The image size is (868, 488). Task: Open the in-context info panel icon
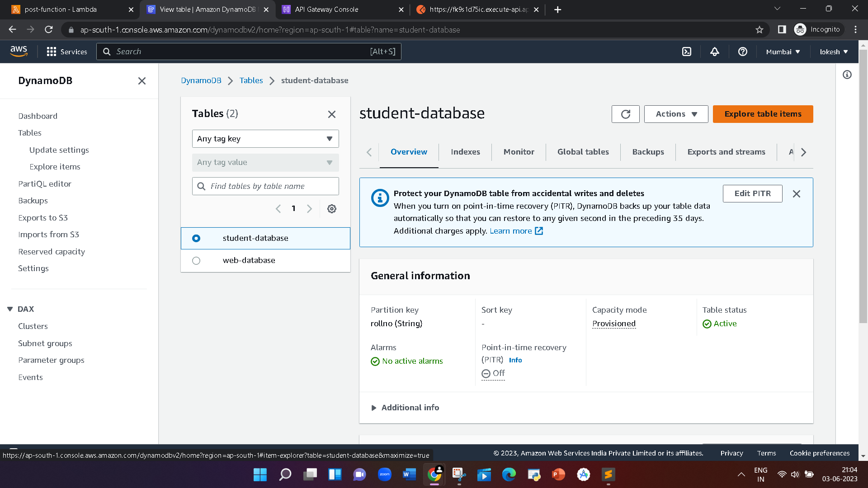pos(847,75)
